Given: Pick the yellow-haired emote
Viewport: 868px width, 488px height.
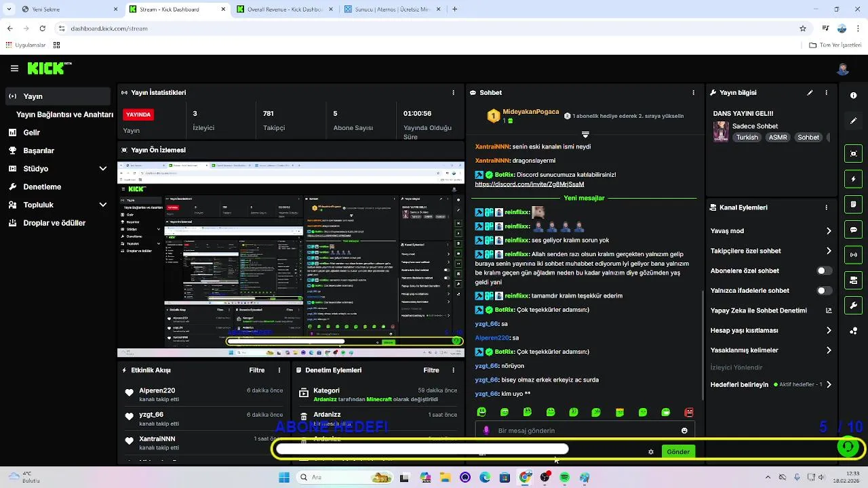Looking at the screenshot, I should 620,412.
